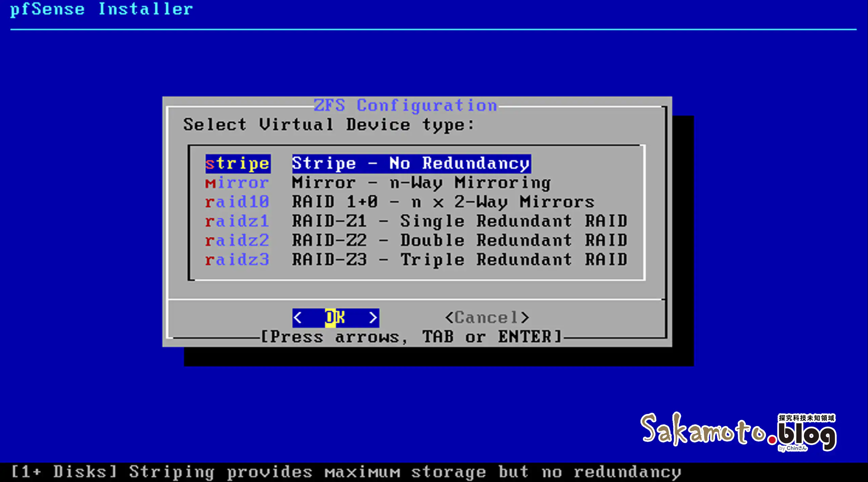Image resolution: width=868 pixels, height=482 pixels.
Task: Click the left arrow bracket of OK
Action: pos(298,317)
